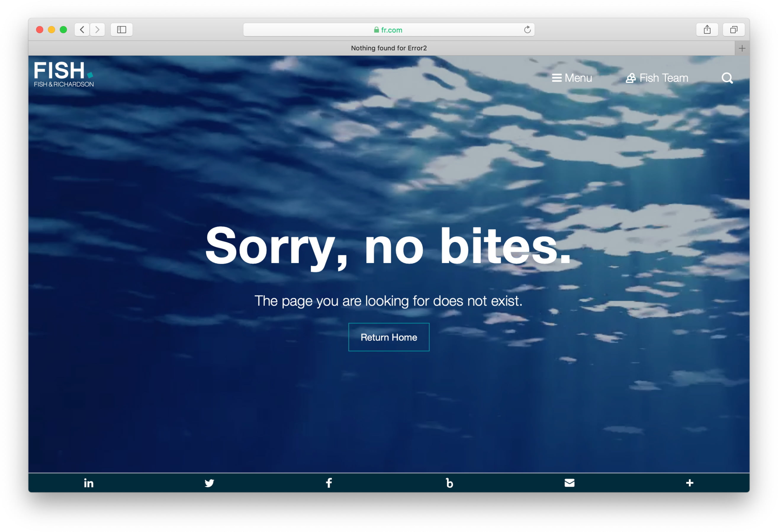Share the page on Twitter

(209, 483)
